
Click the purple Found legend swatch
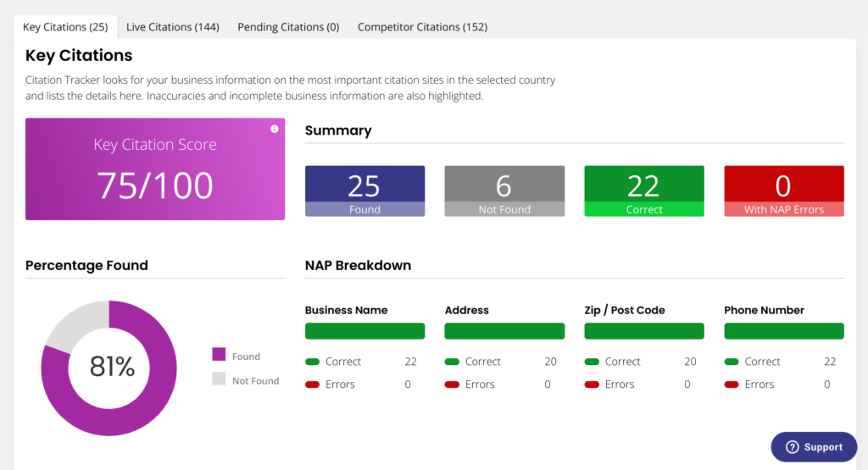click(x=219, y=356)
